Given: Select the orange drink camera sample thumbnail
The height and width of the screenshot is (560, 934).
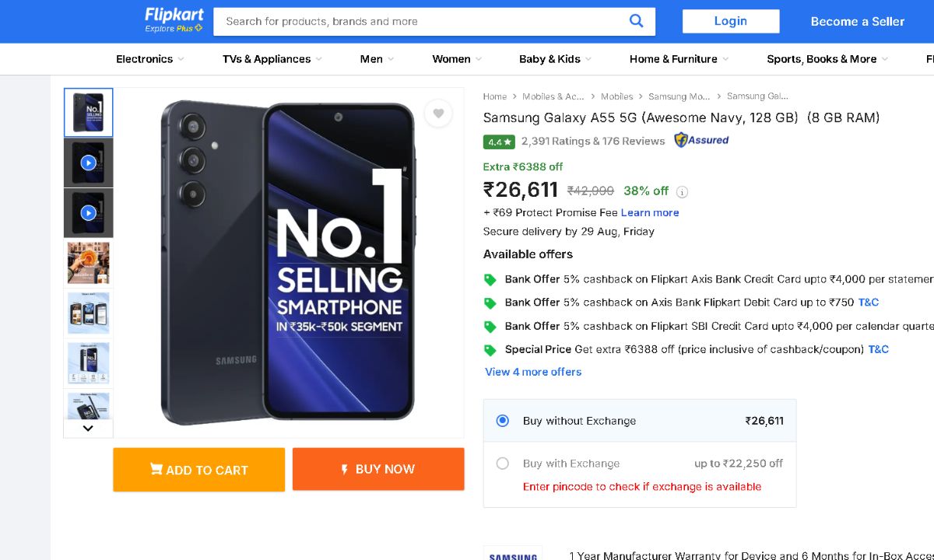Looking at the screenshot, I should pos(88,263).
